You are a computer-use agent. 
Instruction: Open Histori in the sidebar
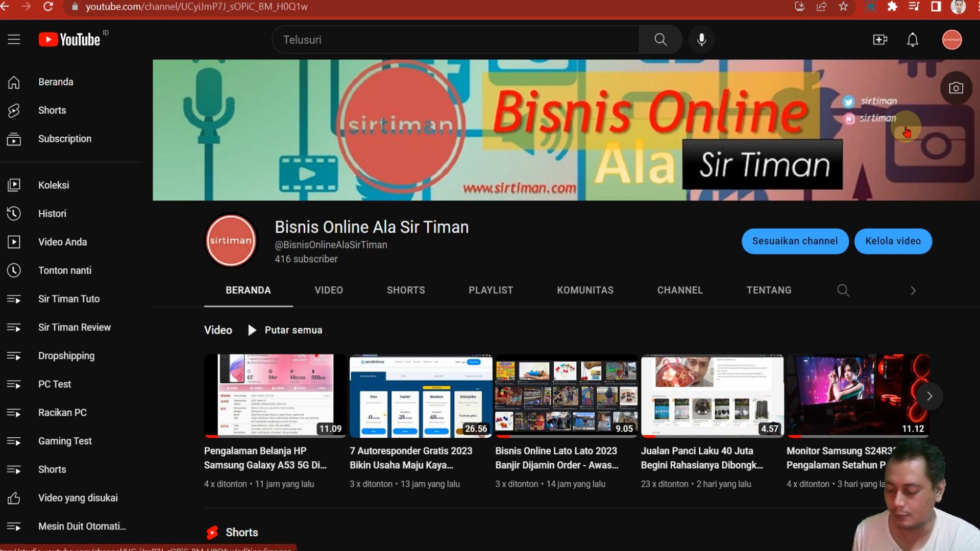point(52,213)
